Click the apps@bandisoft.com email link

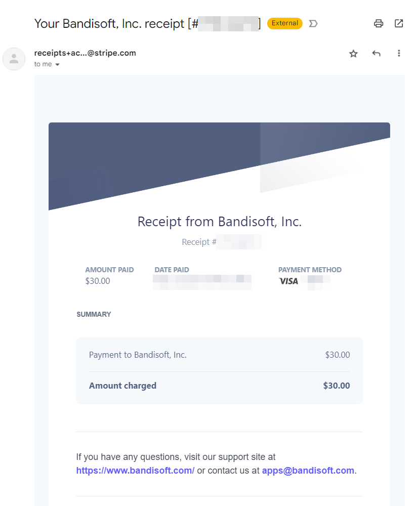(x=308, y=471)
